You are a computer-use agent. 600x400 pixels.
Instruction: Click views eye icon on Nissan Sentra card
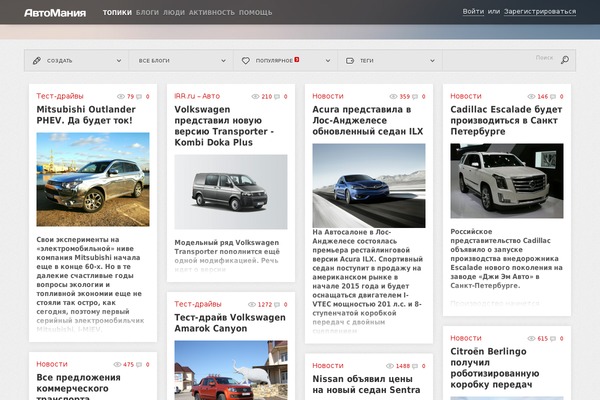tap(390, 366)
